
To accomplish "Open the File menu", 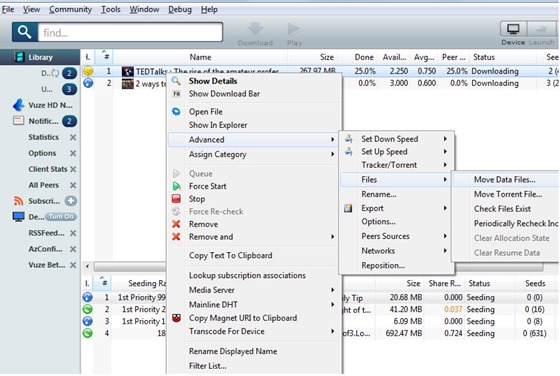I will 8,9.
